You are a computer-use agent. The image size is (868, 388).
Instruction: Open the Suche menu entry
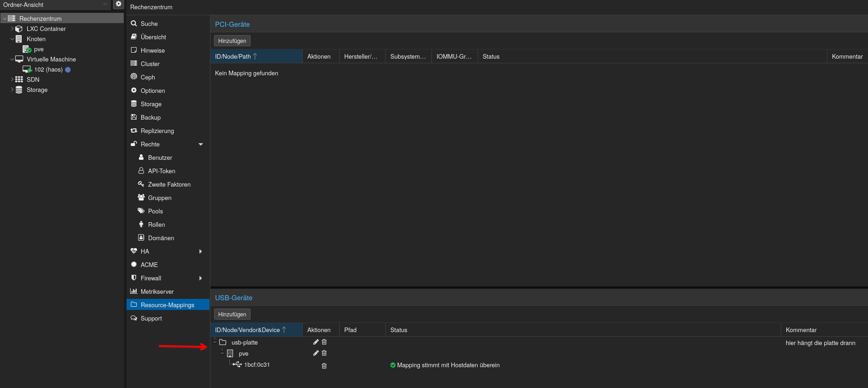(168, 24)
